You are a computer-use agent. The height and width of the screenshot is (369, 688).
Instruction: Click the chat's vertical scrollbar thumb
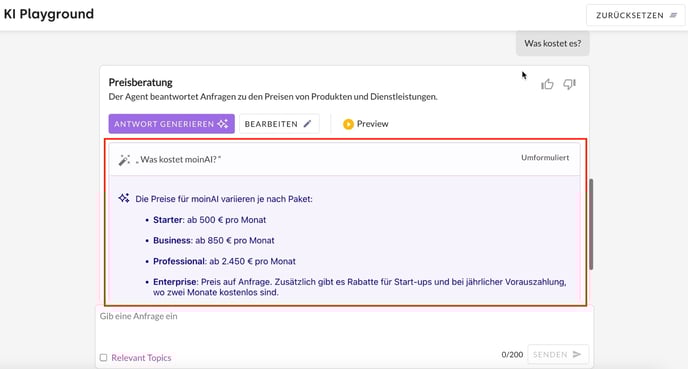point(591,224)
